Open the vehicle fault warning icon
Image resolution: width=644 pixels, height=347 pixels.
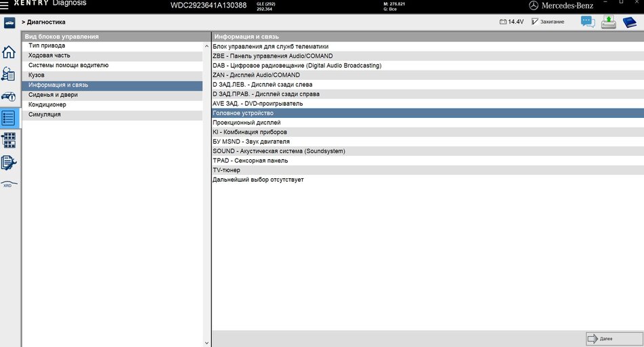tap(9, 97)
